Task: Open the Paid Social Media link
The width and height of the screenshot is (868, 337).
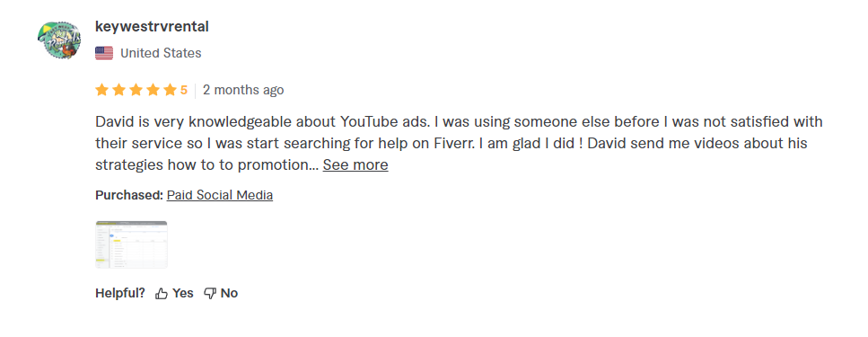Action: 220,195
